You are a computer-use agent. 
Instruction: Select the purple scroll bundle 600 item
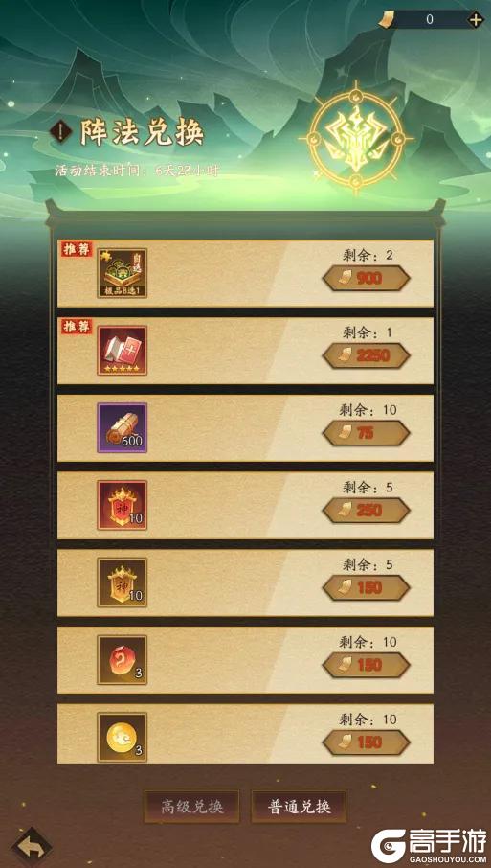tap(123, 428)
